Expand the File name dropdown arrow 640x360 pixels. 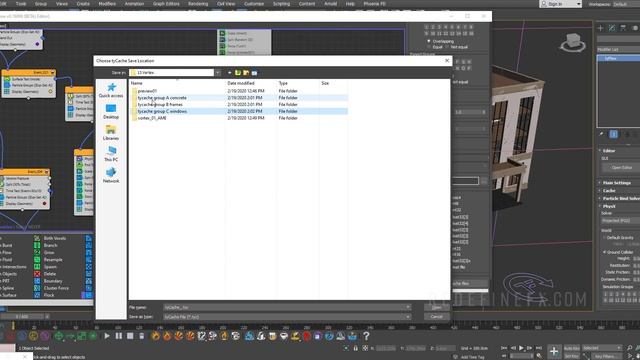pos(408,307)
